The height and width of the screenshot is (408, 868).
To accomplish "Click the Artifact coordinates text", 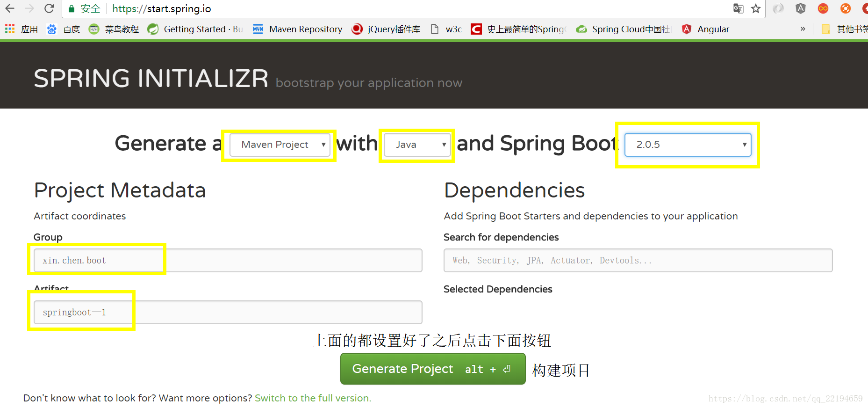I will coord(80,216).
